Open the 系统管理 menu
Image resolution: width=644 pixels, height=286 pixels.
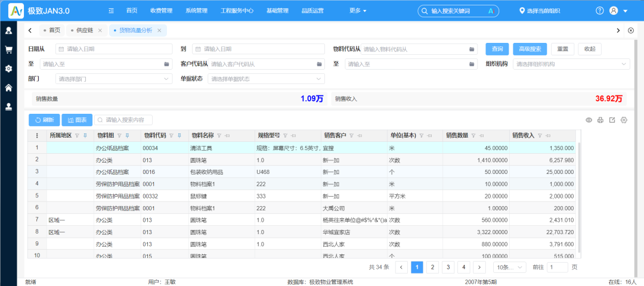click(196, 11)
